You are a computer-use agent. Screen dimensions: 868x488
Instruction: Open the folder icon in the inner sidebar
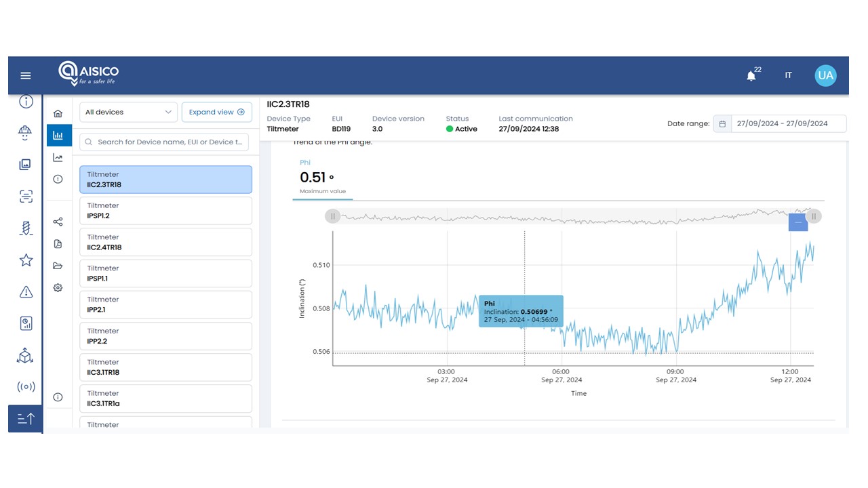[58, 266]
